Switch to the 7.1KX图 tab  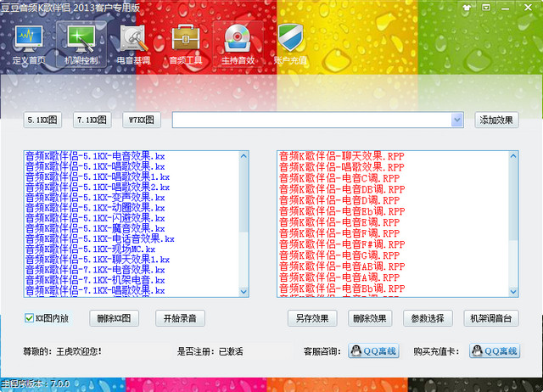[92, 120]
